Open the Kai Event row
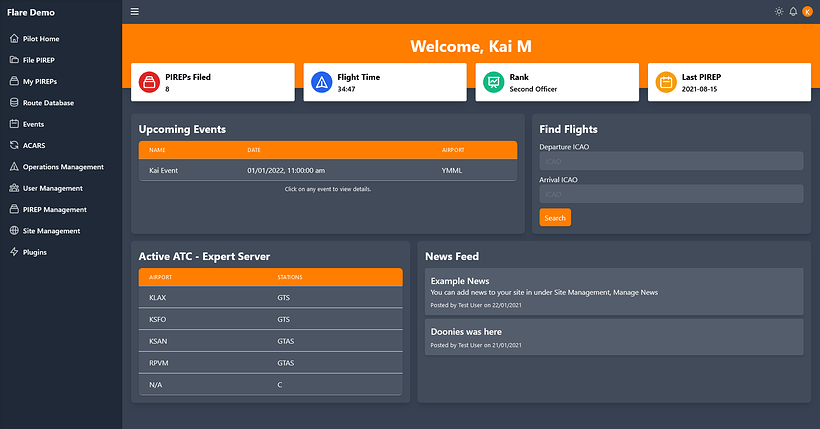 tap(328, 170)
